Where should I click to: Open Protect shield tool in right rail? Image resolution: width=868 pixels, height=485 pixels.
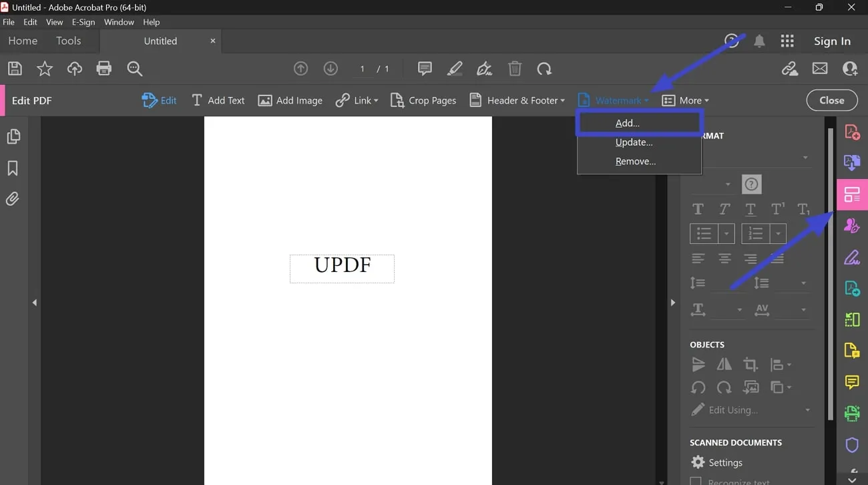pos(852,445)
